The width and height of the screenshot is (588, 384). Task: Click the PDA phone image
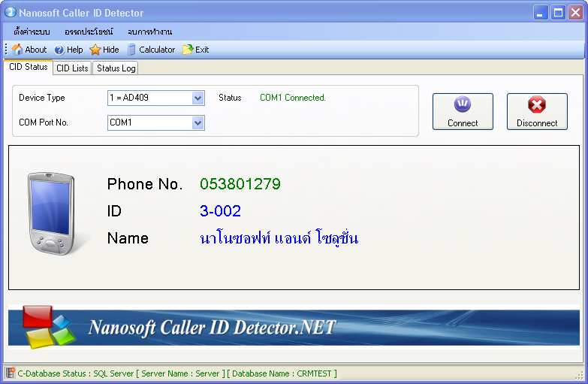click(x=52, y=213)
